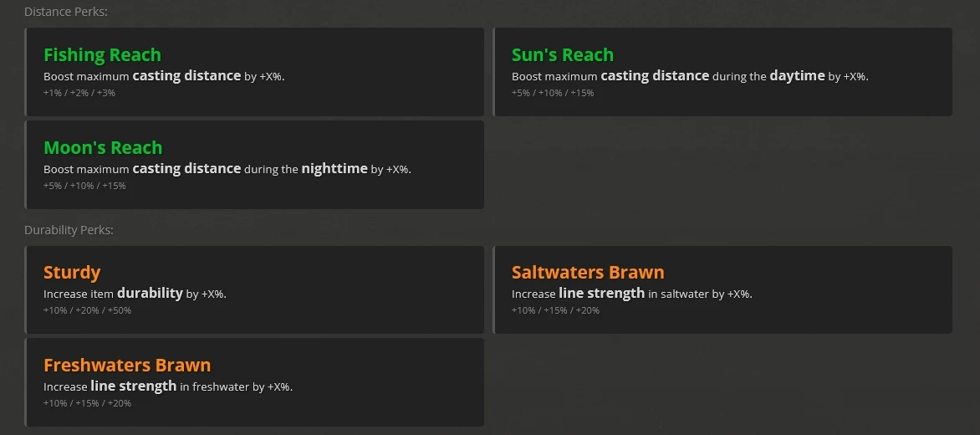Click the bold word daytime in Sun's Reach
The image size is (980, 435).
(x=798, y=76)
